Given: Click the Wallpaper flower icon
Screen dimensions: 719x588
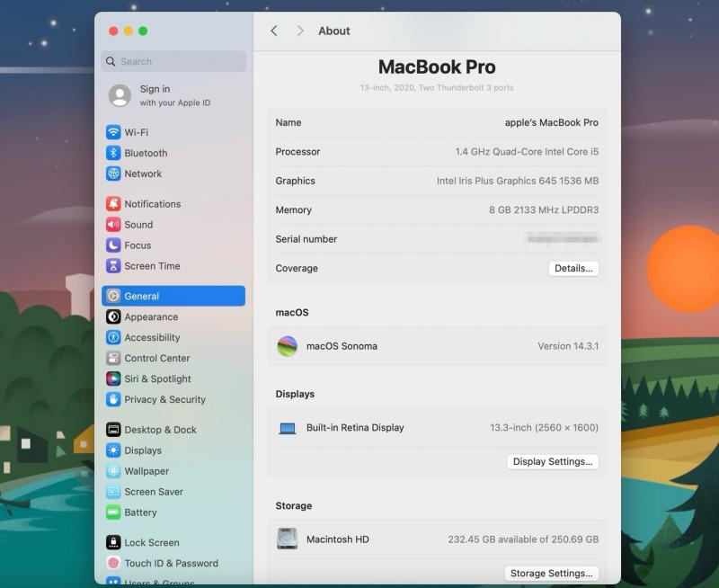Looking at the screenshot, I should pyautogui.click(x=113, y=470).
